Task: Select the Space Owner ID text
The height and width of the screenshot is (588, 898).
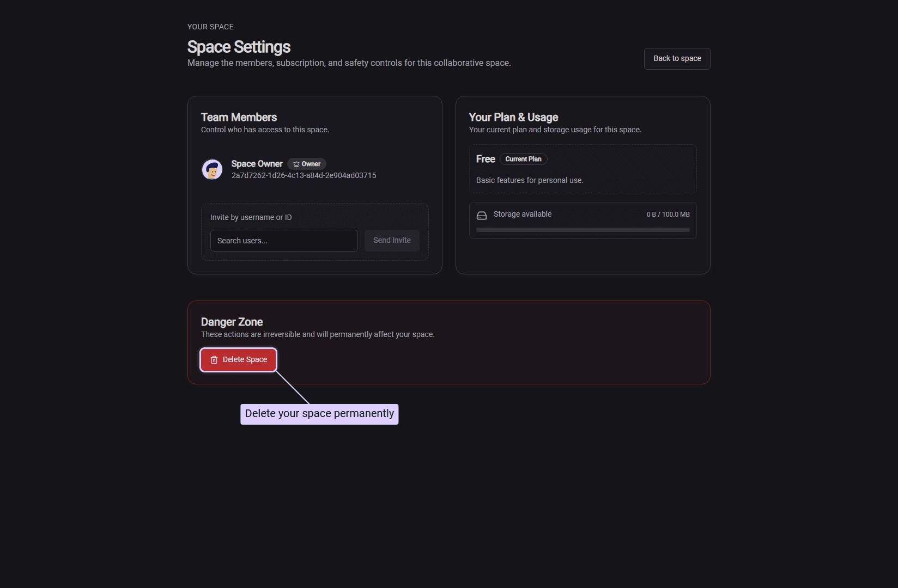Action: tap(304, 175)
